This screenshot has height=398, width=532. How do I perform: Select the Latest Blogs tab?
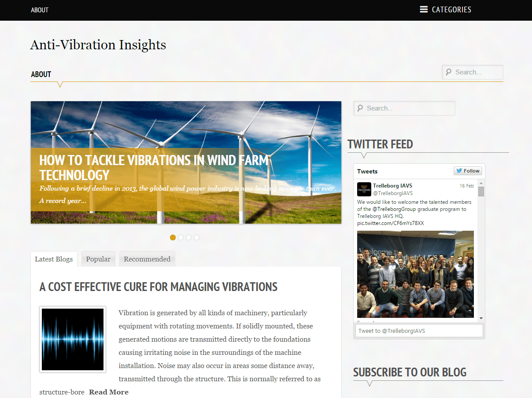click(x=54, y=259)
